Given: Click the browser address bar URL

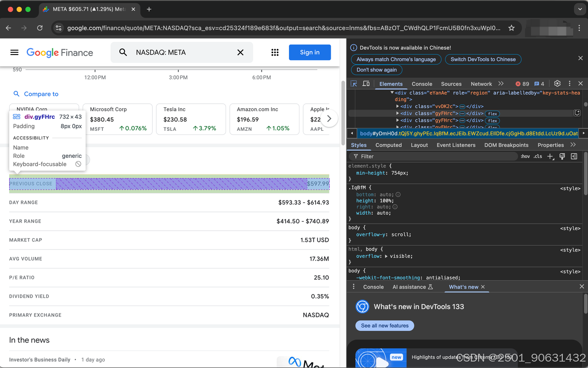Looking at the screenshot, I should pyautogui.click(x=284, y=28).
